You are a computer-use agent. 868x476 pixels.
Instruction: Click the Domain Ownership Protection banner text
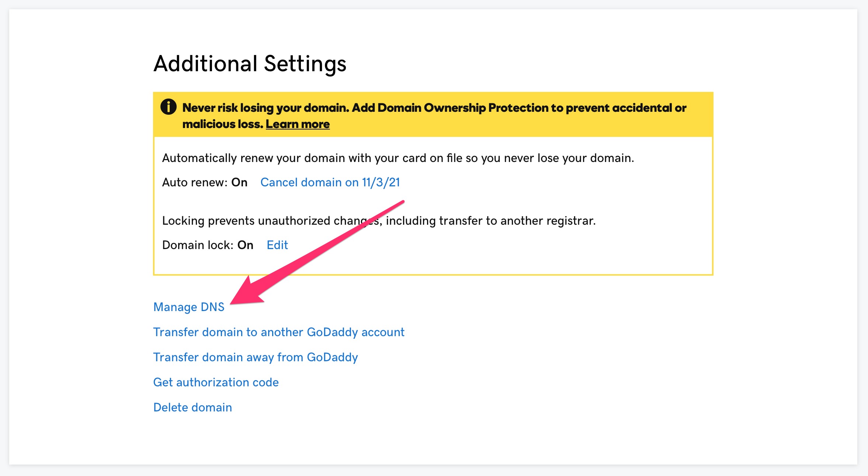click(x=434, y=115)
